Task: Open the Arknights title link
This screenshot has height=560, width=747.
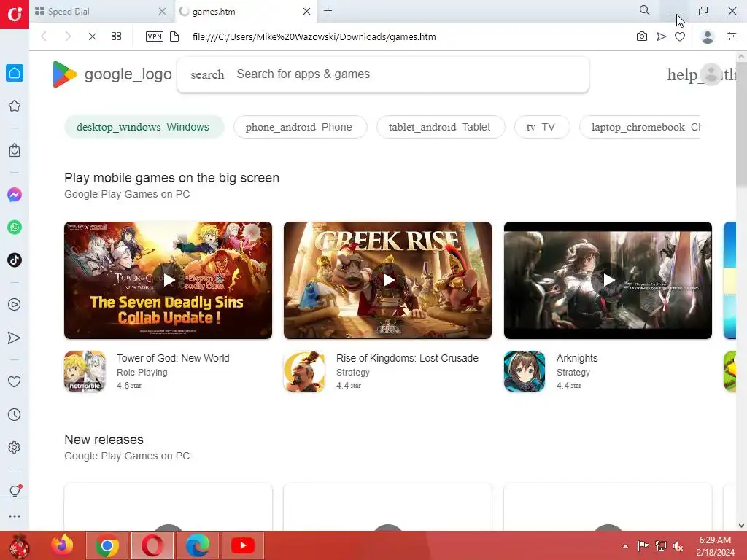Action: coord(577,358)
